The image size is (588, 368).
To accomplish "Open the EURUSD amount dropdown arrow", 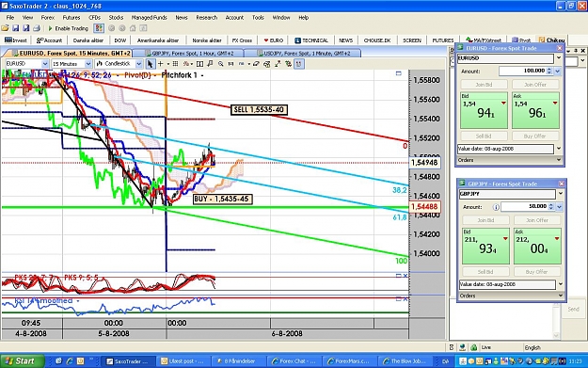I will point(557,71).
